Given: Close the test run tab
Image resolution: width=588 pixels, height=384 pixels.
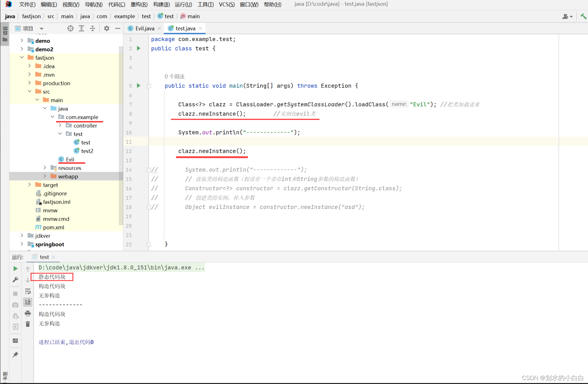Looking at the screenshot, I should pos(54,257).
